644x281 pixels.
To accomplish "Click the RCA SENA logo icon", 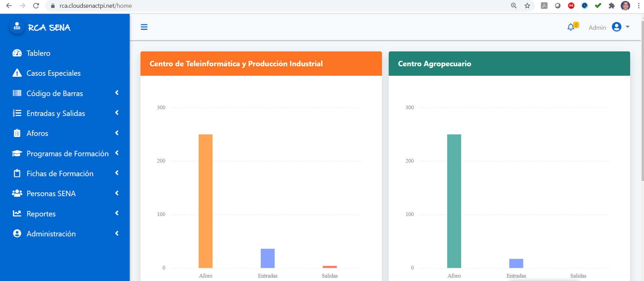I will pos(17,27).
